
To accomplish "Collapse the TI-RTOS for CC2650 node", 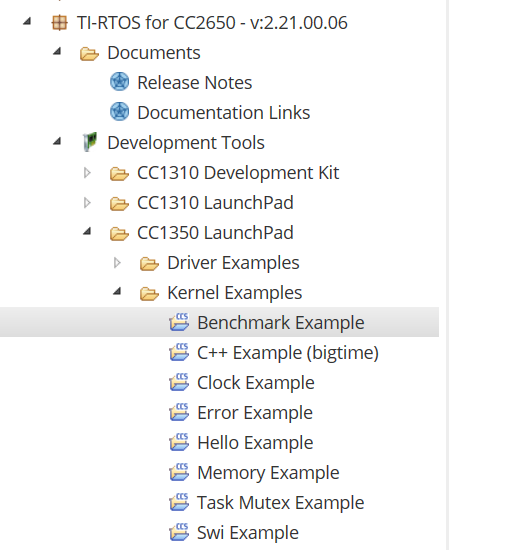I will pyautogui.click(x=27, y=22).
